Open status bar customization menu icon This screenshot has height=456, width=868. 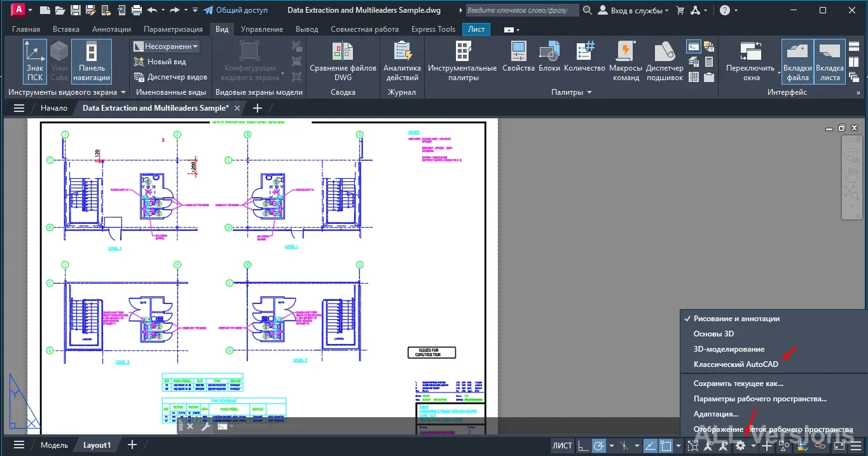(857, 446)
